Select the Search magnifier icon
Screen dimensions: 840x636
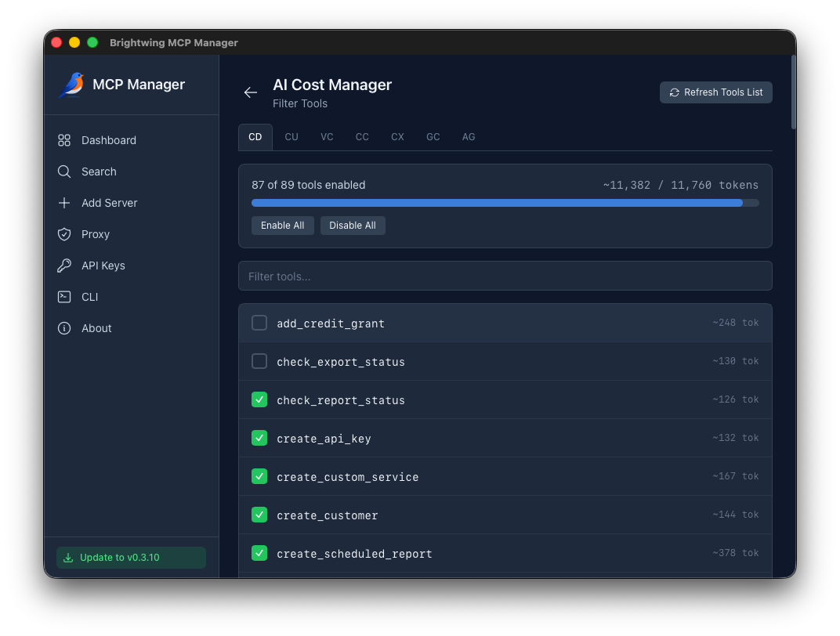pos(63,172)
